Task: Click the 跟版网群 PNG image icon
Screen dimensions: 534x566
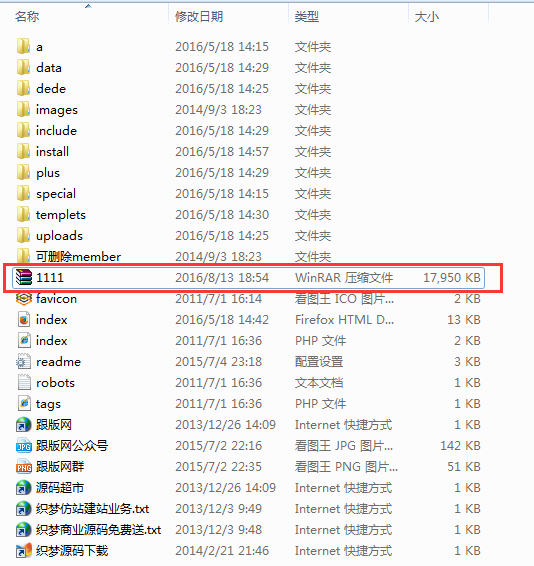Action: point(24,467)
